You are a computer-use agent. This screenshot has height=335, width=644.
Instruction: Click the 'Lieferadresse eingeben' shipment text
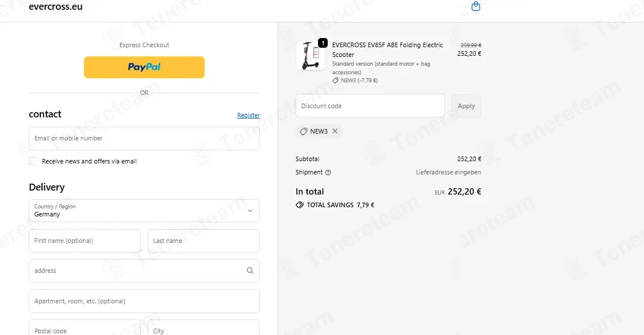[448, 172]
